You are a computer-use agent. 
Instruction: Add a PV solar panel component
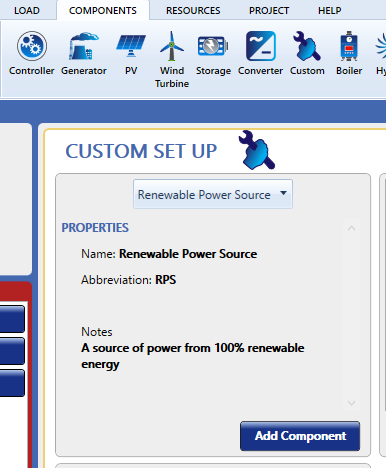pyautogui.click(x=131, y=53)
